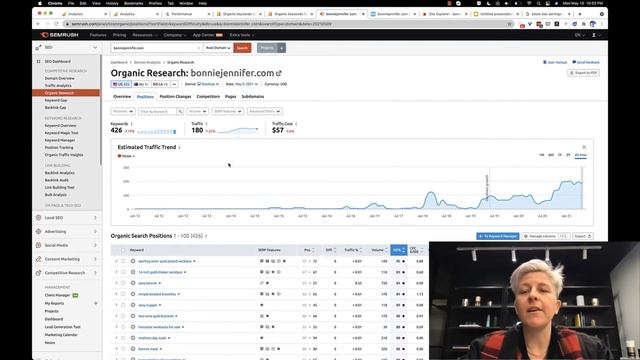Click the Social Media icon
The image size is (640, 360).
[38, 245]
